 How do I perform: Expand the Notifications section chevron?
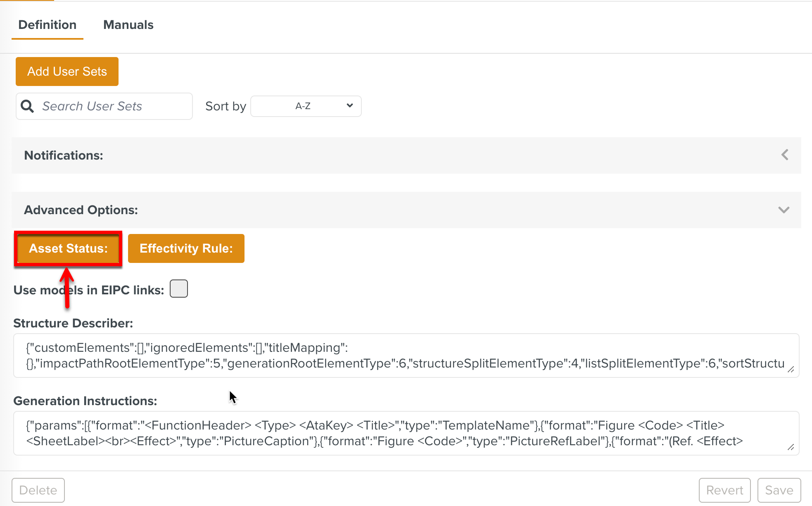(785, 155)
